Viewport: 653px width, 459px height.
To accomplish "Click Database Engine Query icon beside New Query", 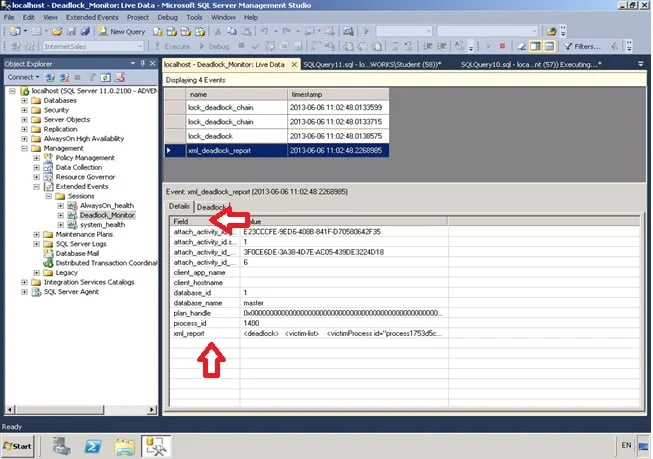I will pyautogui.click(x=157, y=31).
